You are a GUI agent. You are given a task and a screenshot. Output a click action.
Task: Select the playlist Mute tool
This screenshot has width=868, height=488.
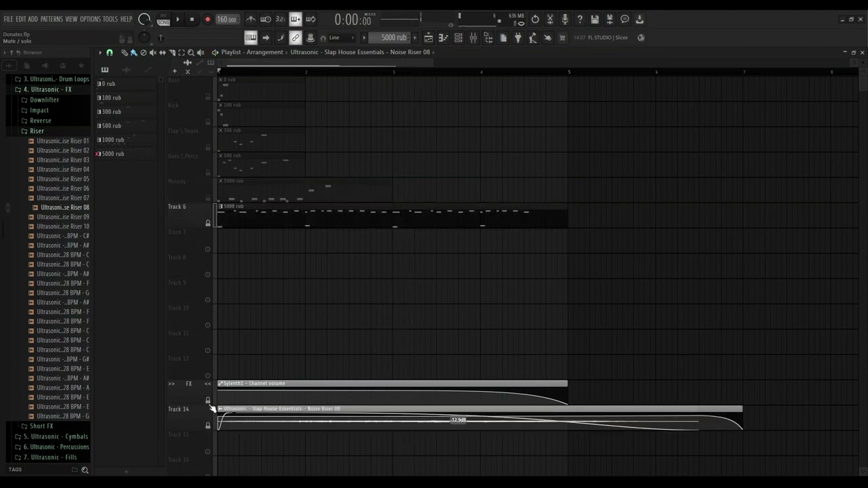tap(153, 52)
